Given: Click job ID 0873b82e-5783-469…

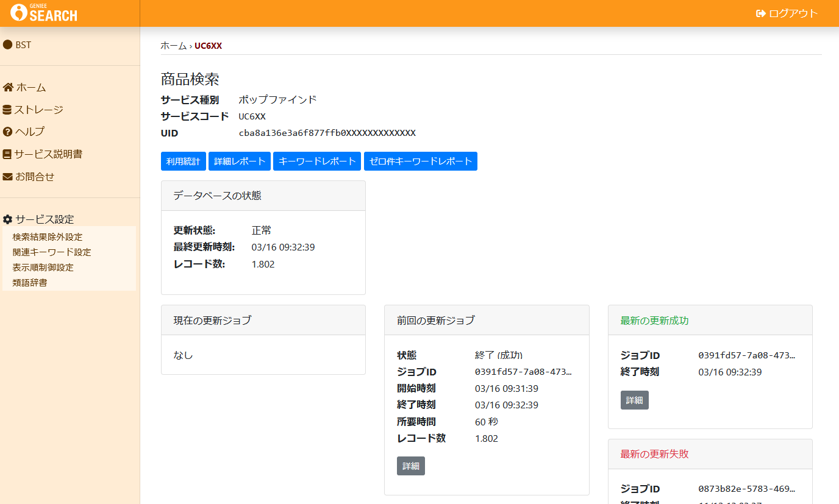Looking at the screenshot, I should click(747, 489).
